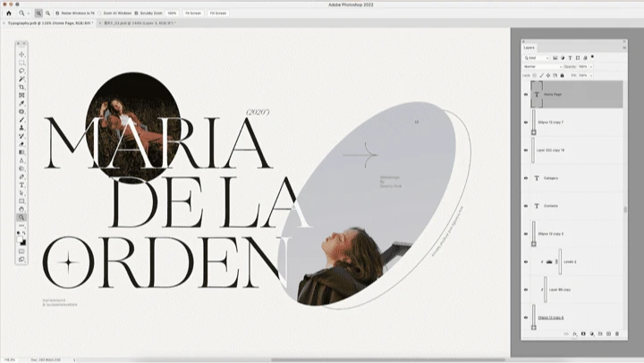Open Layers panel flyout menu
The image size is (644, 363).
[x=624, y=47]
